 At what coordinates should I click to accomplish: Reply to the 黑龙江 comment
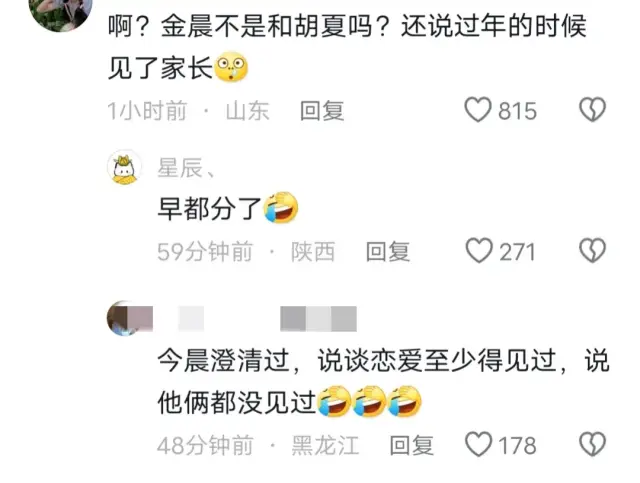point(411,445)
